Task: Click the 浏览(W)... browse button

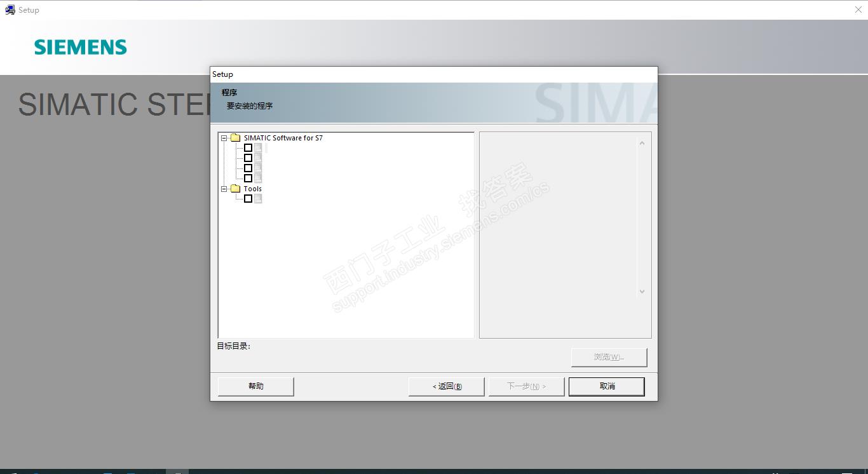Action: click(x=609, y=357)
